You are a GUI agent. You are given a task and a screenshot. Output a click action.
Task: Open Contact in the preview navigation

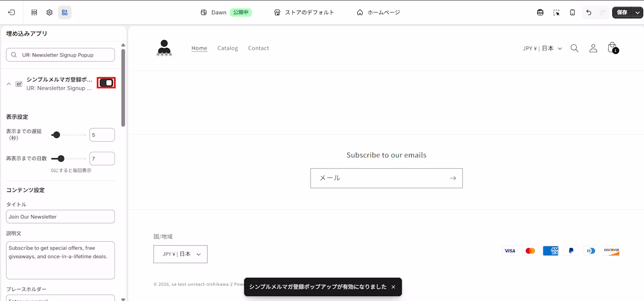coord(258,48)
